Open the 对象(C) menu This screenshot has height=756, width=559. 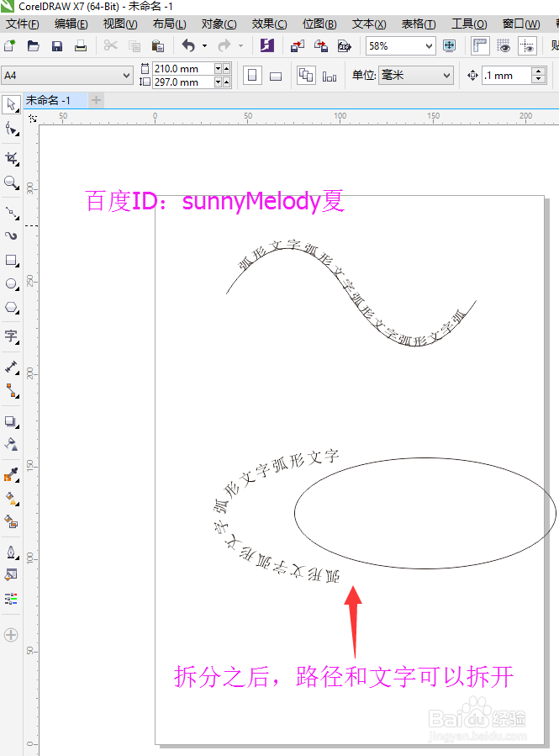pos(219,24)
